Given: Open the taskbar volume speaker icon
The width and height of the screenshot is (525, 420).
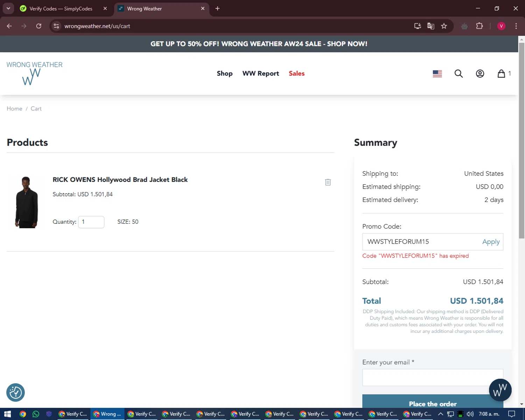Looking at the screenshot, I should [x=470, y=414].
